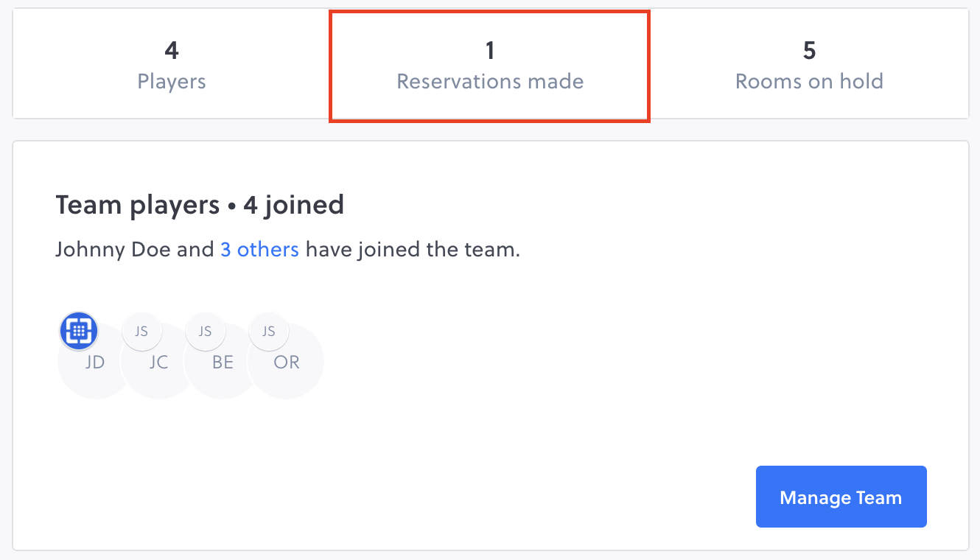The image size is (980, 560).
Task: Click the number 5 above Rooms on hold
Action: pos(809,51)
